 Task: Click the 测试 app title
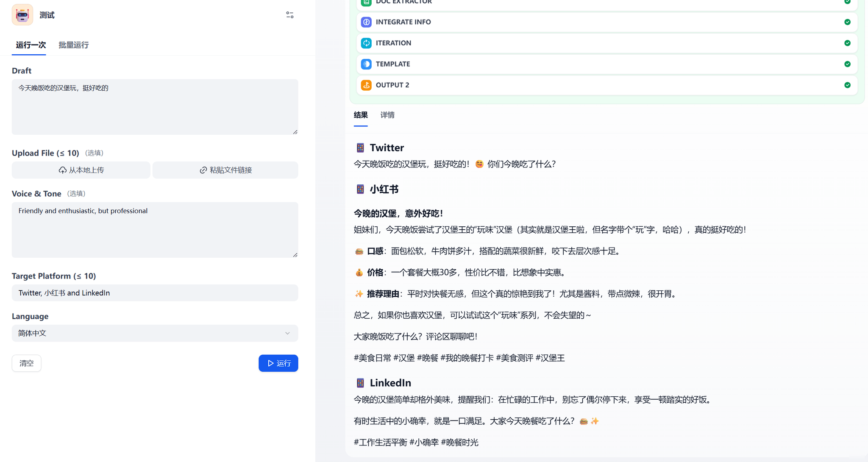(47, 15)
